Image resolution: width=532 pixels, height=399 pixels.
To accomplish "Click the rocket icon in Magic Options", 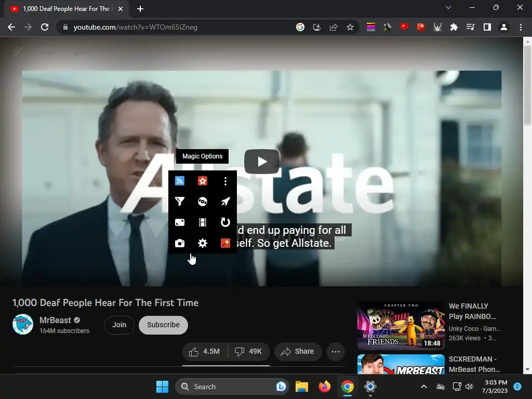I will tap(225, 202).
